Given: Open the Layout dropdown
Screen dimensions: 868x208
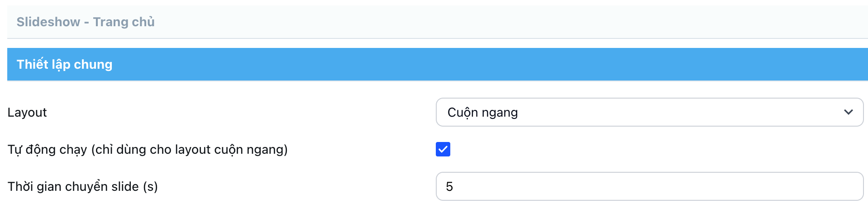Looking at the screenshot, I should 649,112.
